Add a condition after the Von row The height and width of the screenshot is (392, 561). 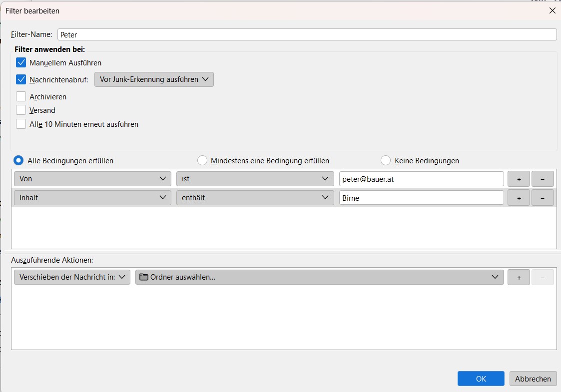pyautogui.click(x=519, y=179)
